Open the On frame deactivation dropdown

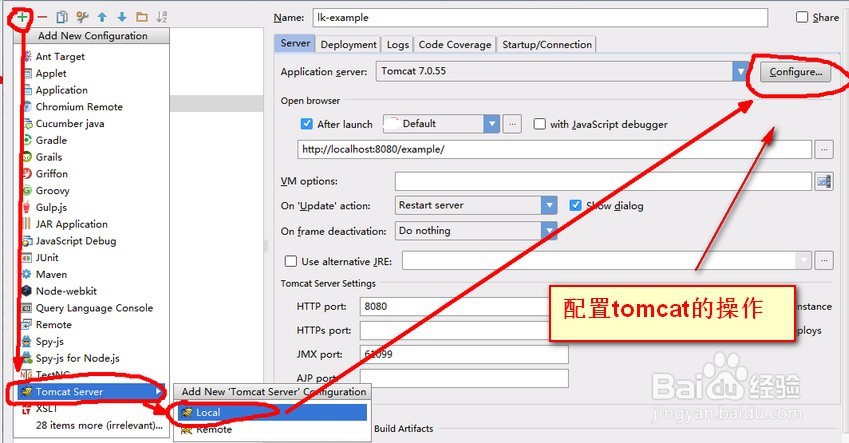(x=549, y=231)
